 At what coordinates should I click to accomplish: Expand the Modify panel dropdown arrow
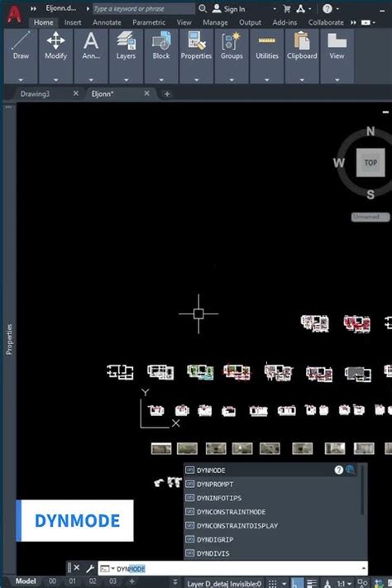(55, 80)
